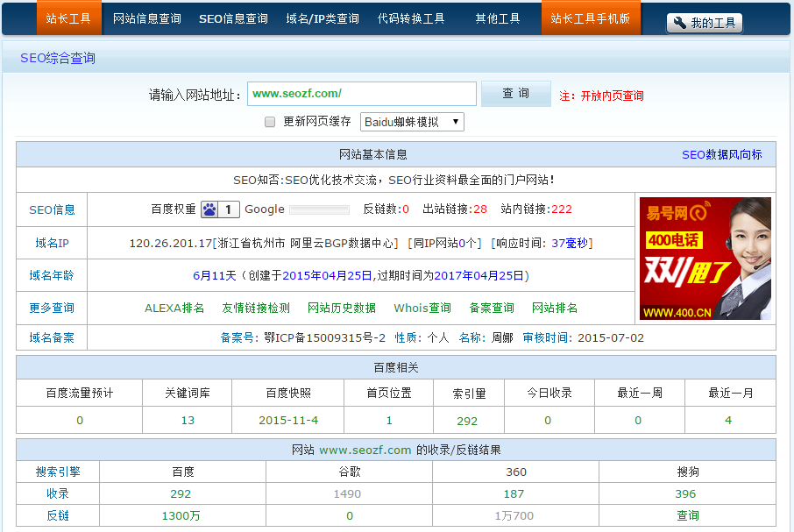
Task: Open the SEO数据风向标 link
Action: (x=721, y=154)
